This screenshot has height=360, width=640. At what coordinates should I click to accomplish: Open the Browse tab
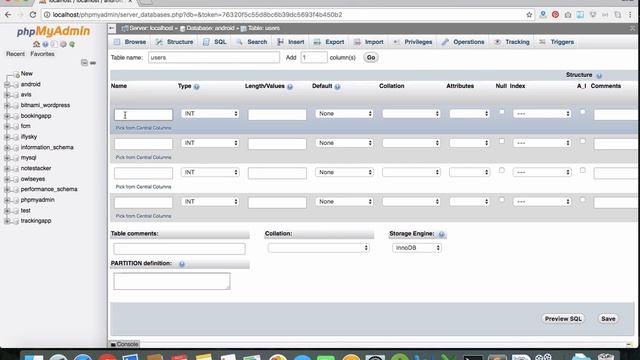point(130,42)
